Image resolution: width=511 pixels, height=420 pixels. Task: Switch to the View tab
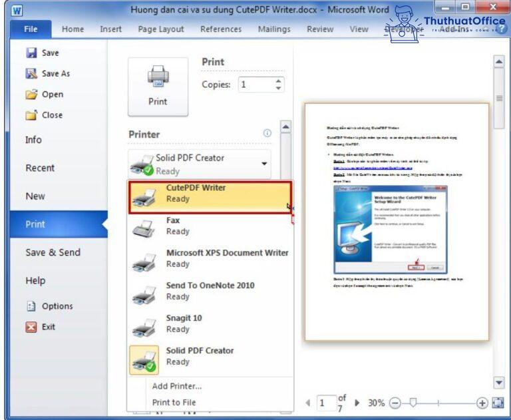coord(359,29)
